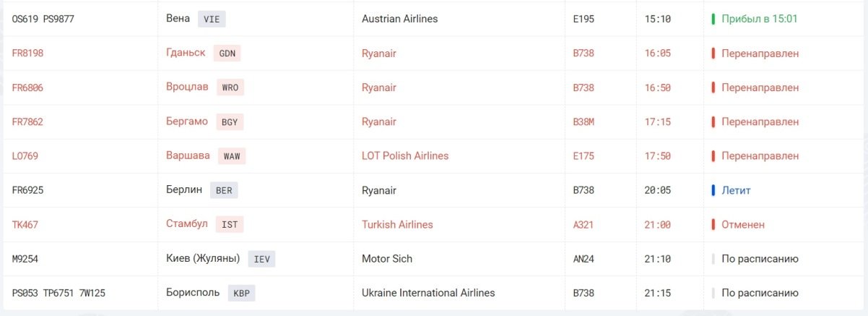Open the IEV airport code tag
The width and height of the screenshot is (868, 316).
coord(261,259)
